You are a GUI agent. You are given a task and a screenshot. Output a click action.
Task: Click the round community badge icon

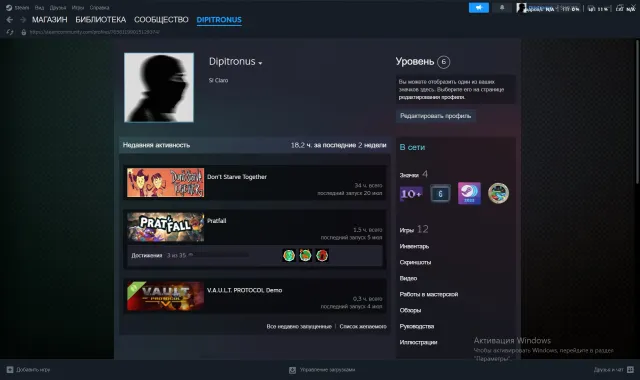498,193
